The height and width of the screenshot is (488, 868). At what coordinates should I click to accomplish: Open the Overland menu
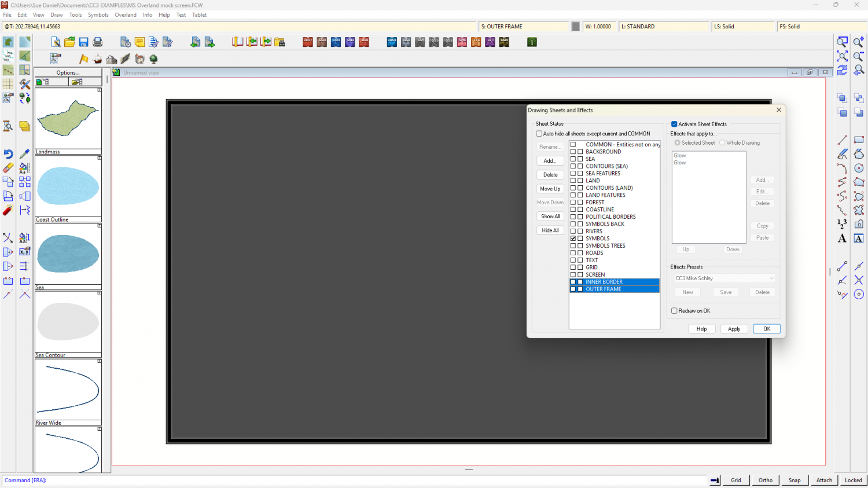point(126,15)
